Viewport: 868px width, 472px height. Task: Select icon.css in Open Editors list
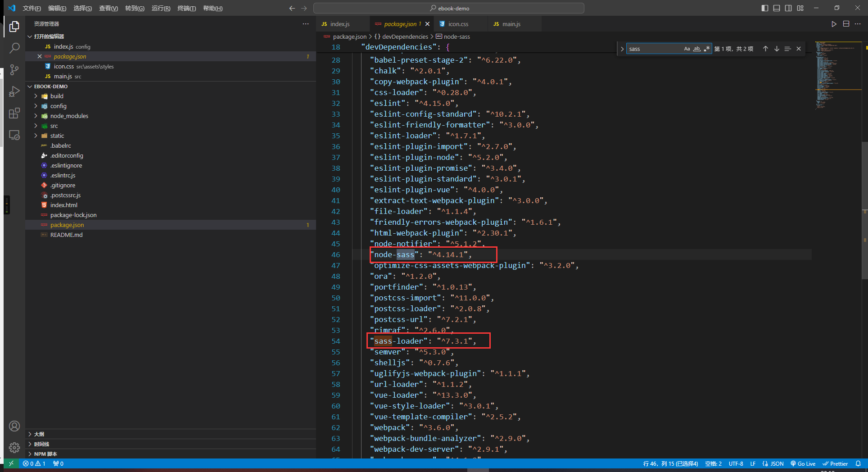tap(171, 66)
